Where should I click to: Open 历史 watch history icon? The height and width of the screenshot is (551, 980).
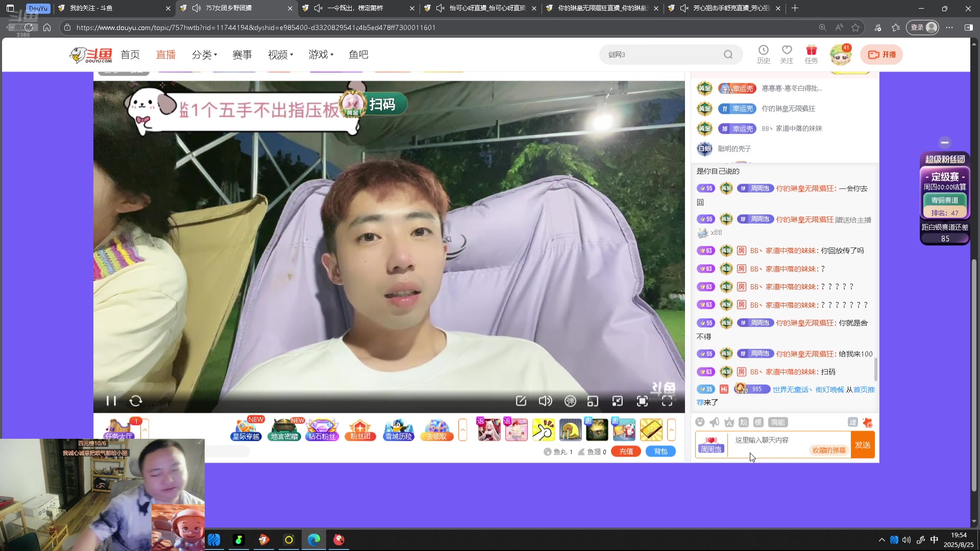tap(764, 55)
